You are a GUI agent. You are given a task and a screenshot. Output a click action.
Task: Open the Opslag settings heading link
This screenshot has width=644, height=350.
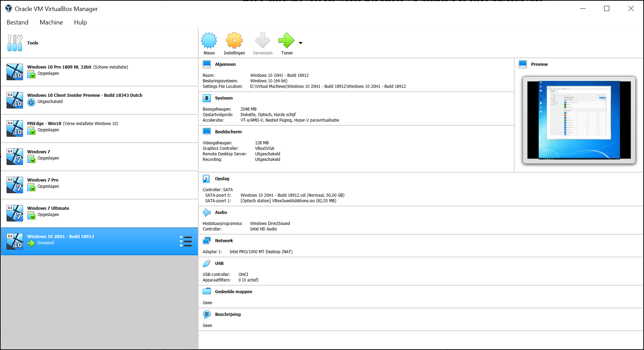[x=222, y=179]
